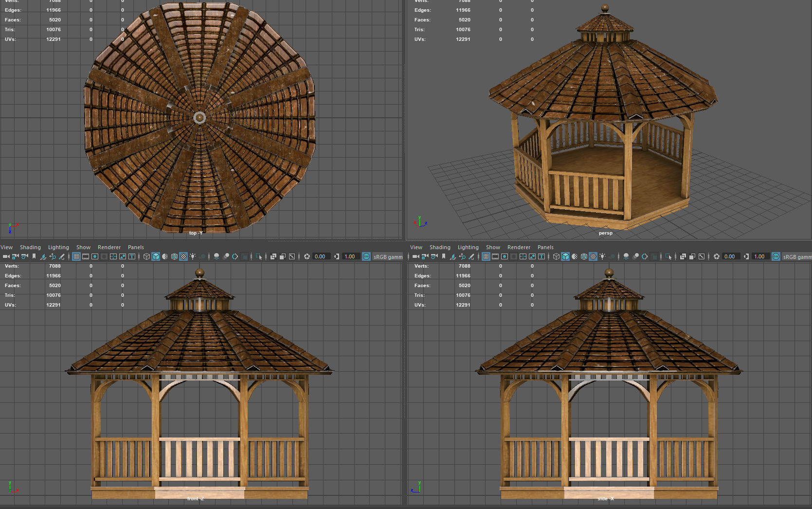Open sRGB gamma dropdown in side panel
812x509 pixels.
coord(797,256)
